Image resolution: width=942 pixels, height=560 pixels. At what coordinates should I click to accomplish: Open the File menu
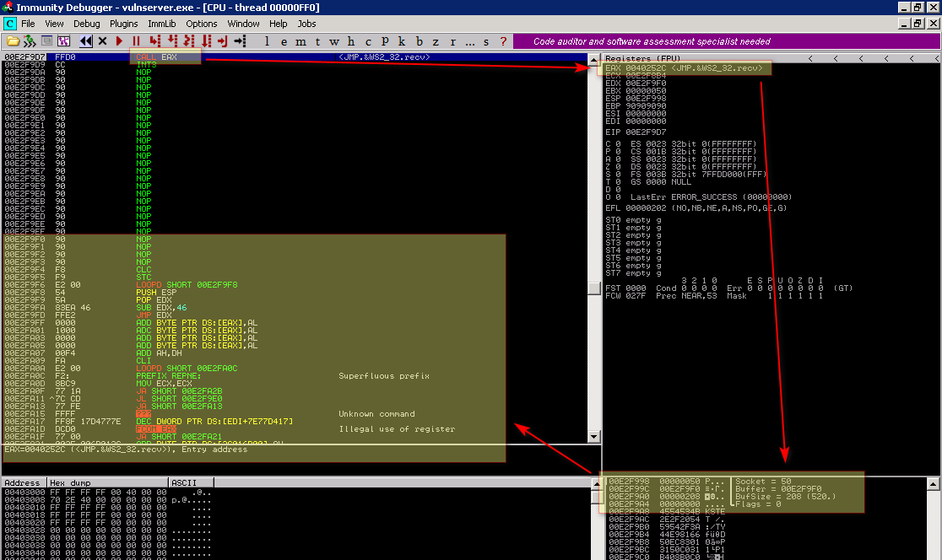click(x=28, y=24)
